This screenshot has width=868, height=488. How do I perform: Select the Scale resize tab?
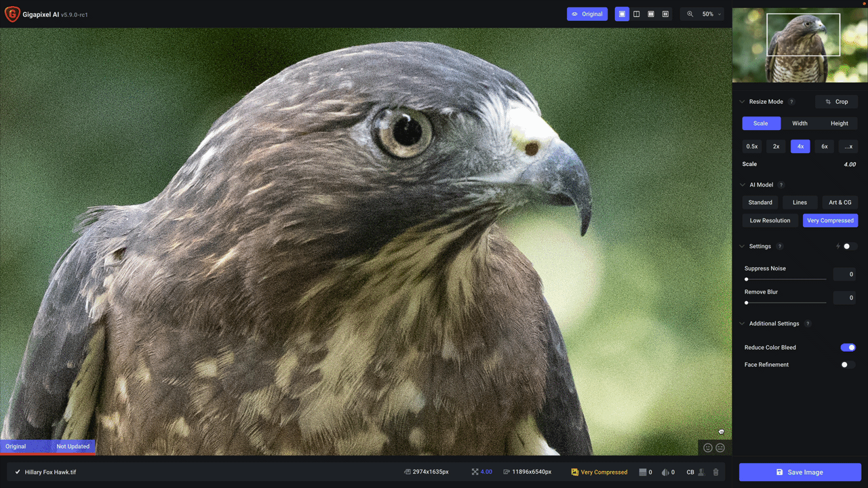[x=761, y=123]
